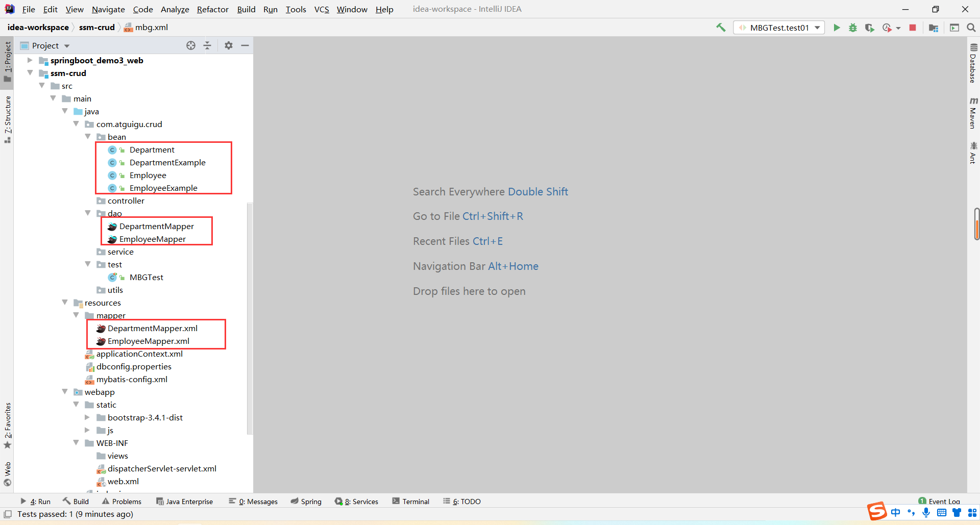
Task: Run with coverage shield icon
Action: click(x=870, y=28)
